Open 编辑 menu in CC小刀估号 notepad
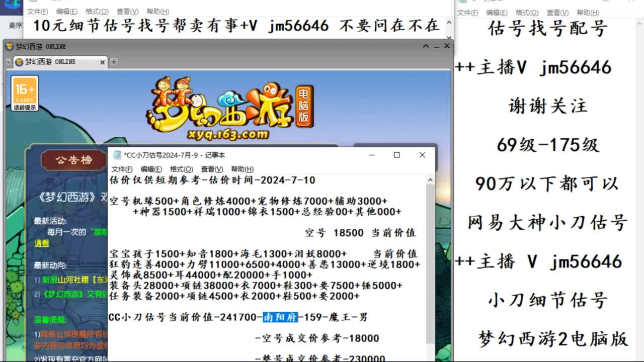 click(x=151, y=169)
